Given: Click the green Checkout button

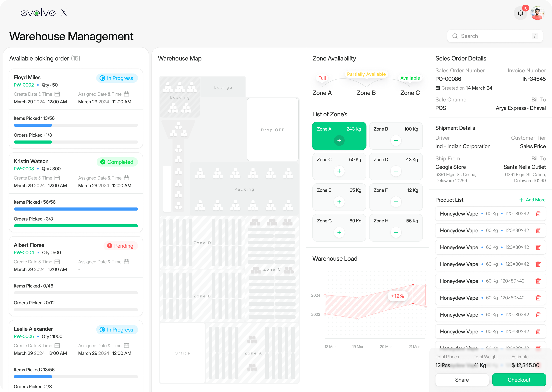Looking at the screenshot, I should click(519, 380).
